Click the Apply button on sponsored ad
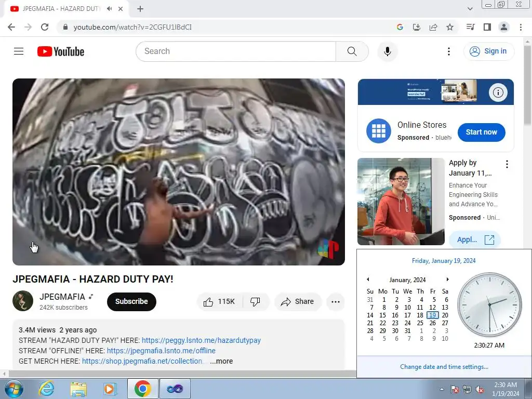This screenshot has height=399, width=532. click(x=475, y=240)
